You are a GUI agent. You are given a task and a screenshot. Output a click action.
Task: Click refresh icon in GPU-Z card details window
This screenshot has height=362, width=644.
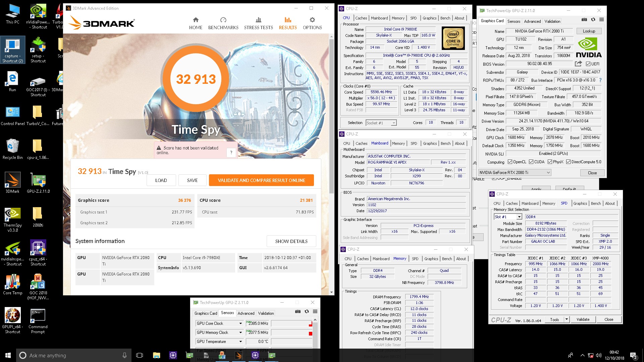coord(593,20)
